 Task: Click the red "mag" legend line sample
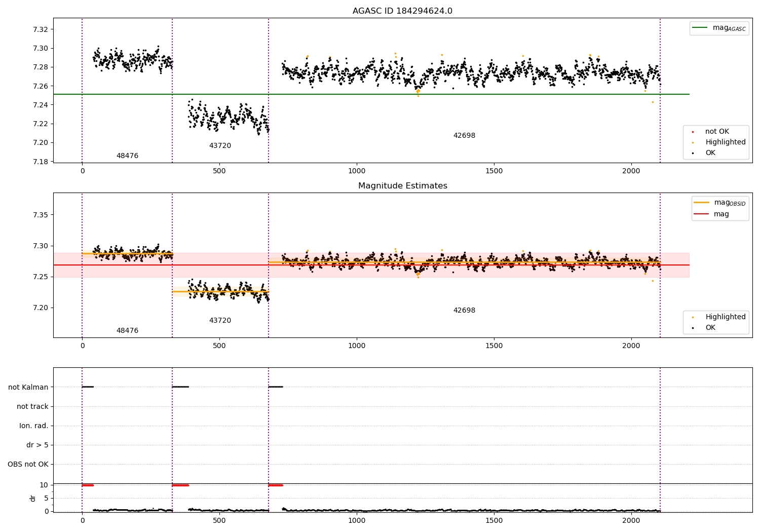[x=702, y=214]
